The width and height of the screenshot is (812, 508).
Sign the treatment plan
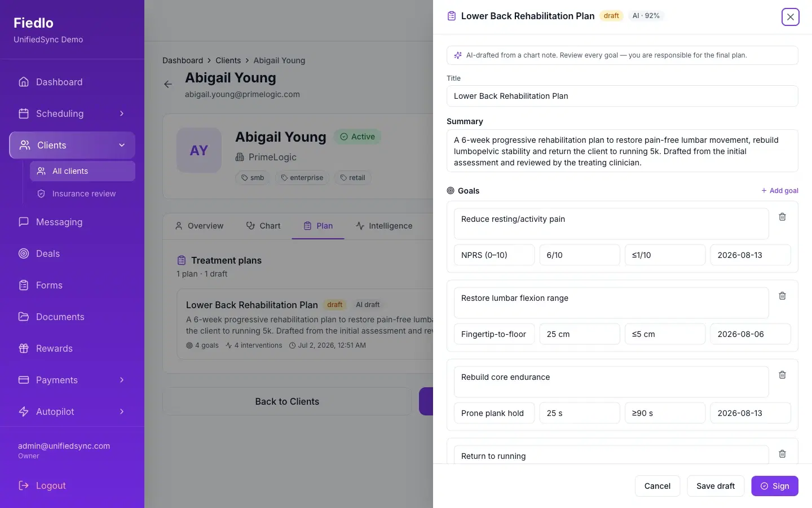tap(774, 486)
